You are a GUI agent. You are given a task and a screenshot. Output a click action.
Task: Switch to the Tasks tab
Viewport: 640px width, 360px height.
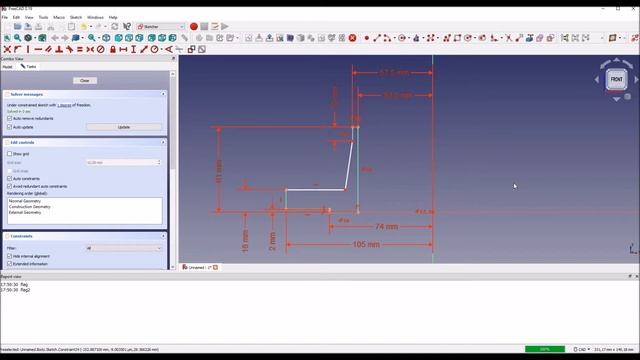(29, 67)
